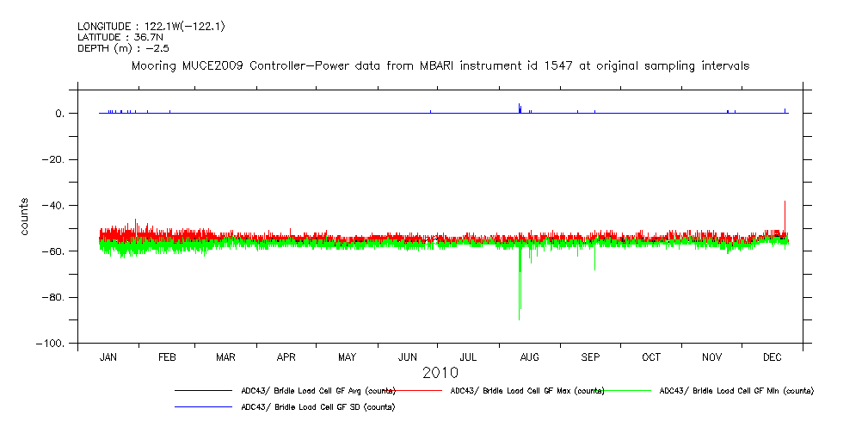The image size is (868, 434).
Task: Click the plot title mentioning MBARI instrument 1547
Action: 440,65
